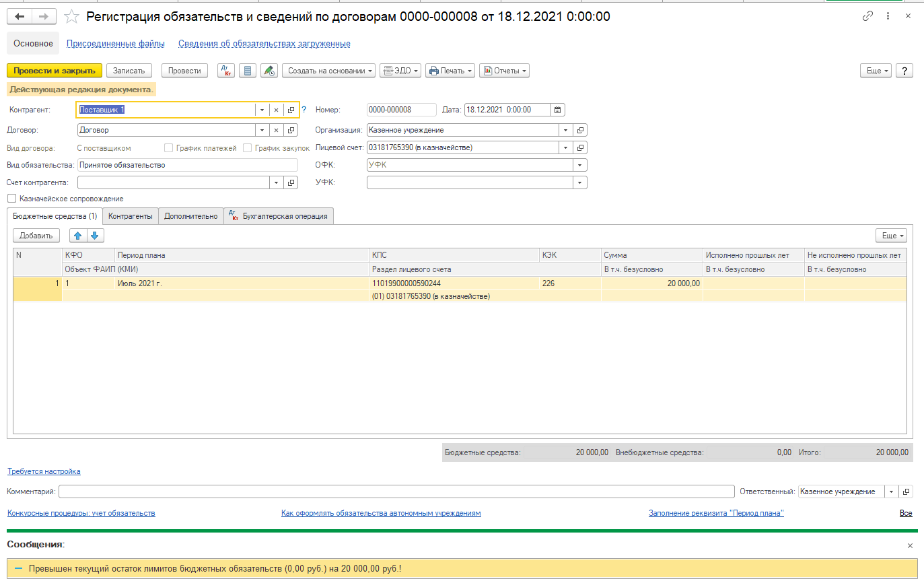Open the Лицевой счет record with the open icon
The width and height of the screenshot is (924, 579).
(x=580, y=147)
